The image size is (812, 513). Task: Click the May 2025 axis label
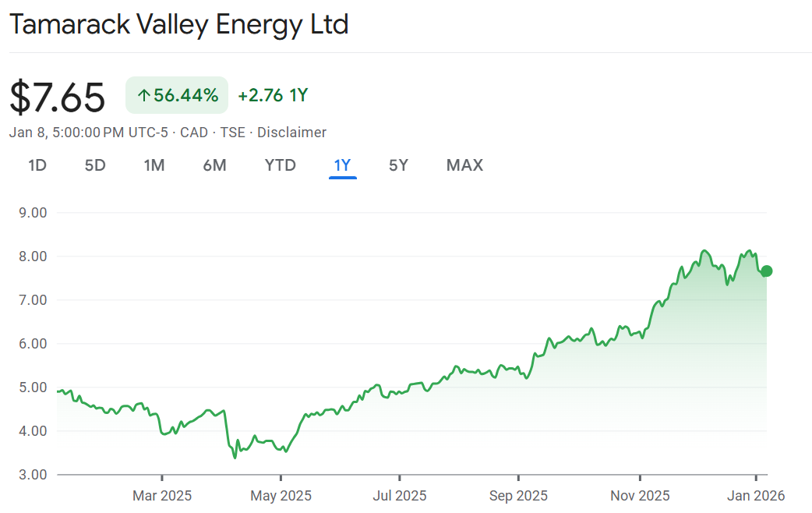pos(281,495)
